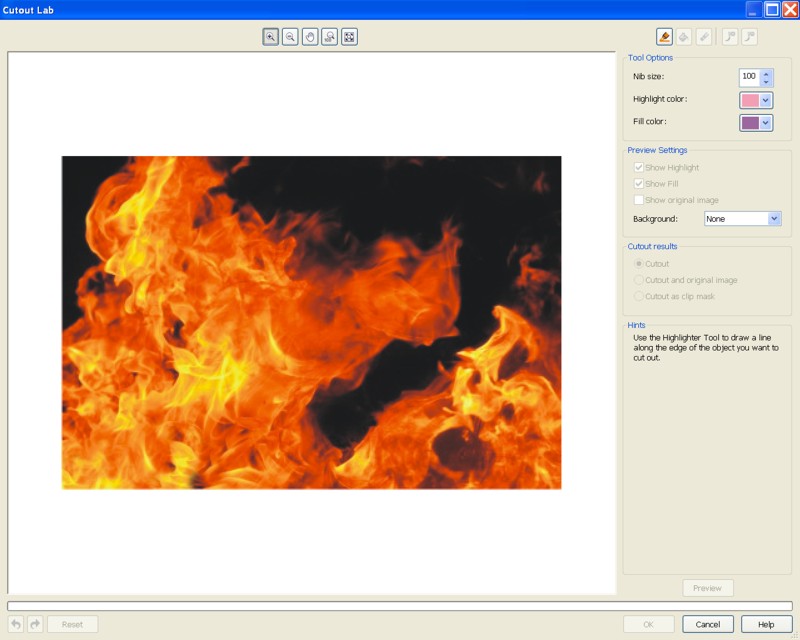Select the Add Detail tool
The width and height of the screenshot is (800, 640).
tap(730, 37)
